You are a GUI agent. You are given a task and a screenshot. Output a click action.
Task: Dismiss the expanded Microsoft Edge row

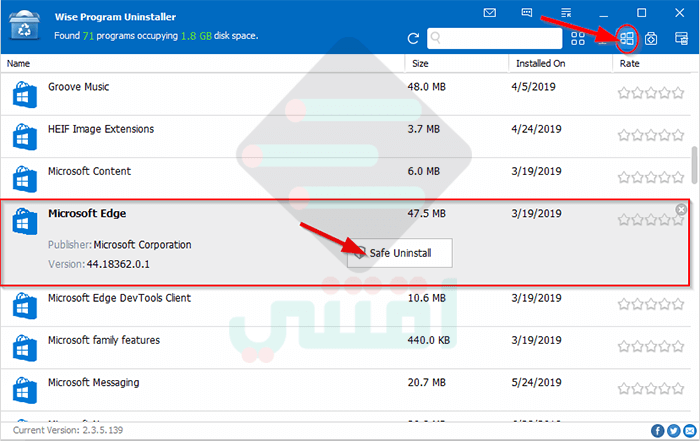pyautogui.click(x=681, y=209)
